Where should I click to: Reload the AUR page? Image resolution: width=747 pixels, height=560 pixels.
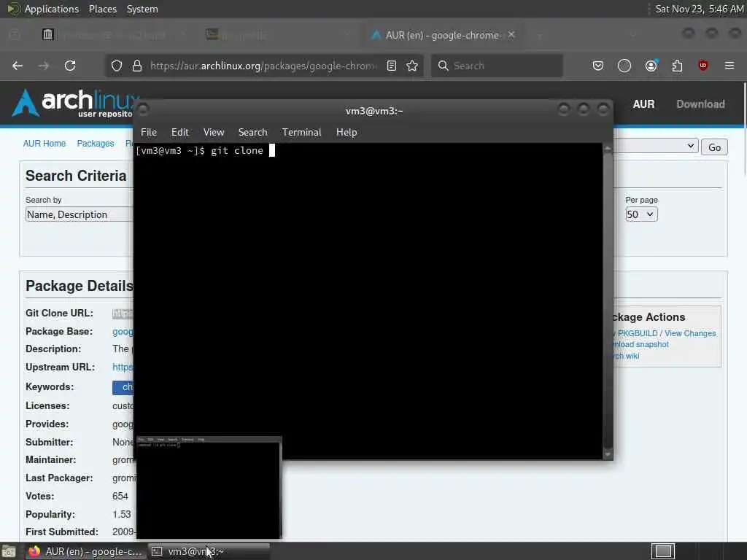point(70,66)
